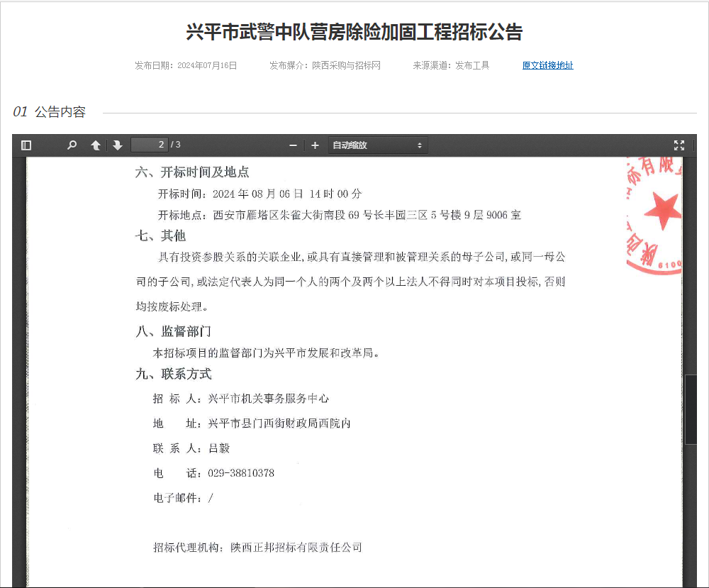The image size is (709, 588).
Task: Click the 招标代理机构 company name line
Action: tap(257, 548)
